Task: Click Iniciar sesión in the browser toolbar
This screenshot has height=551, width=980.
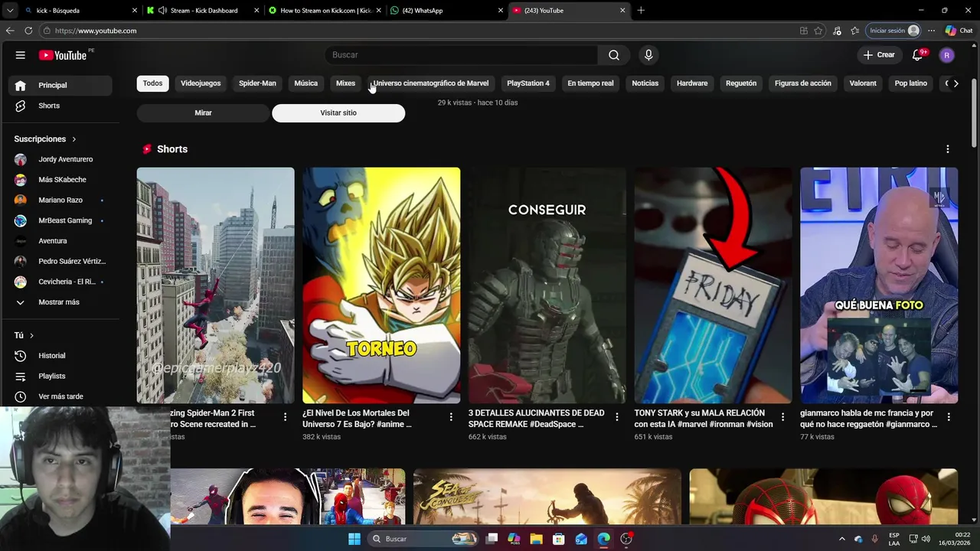Action: tap(893, 31)
